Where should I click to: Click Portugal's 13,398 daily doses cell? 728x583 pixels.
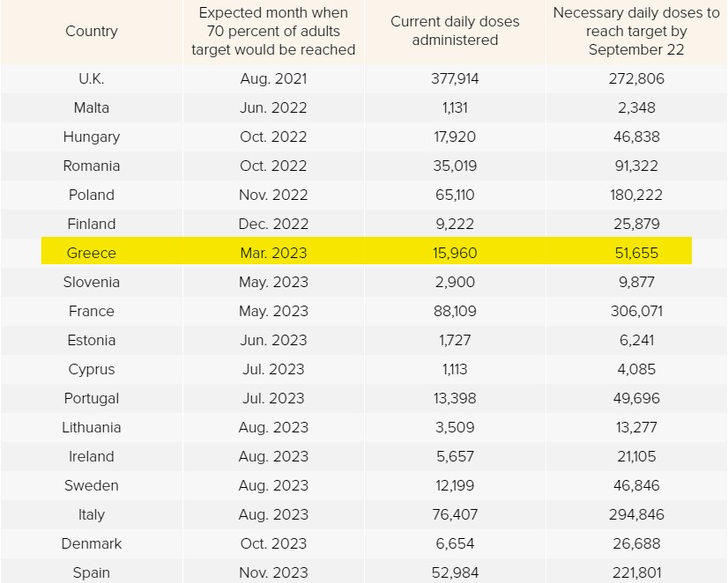[x=455, y=398]
